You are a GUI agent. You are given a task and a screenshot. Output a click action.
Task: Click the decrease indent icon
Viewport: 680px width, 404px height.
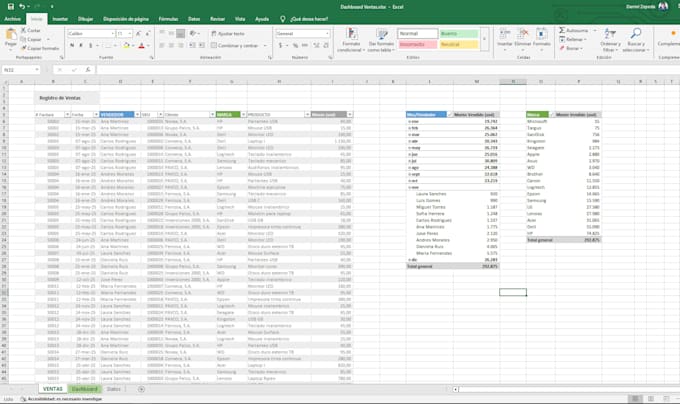[x=193, y=45]
